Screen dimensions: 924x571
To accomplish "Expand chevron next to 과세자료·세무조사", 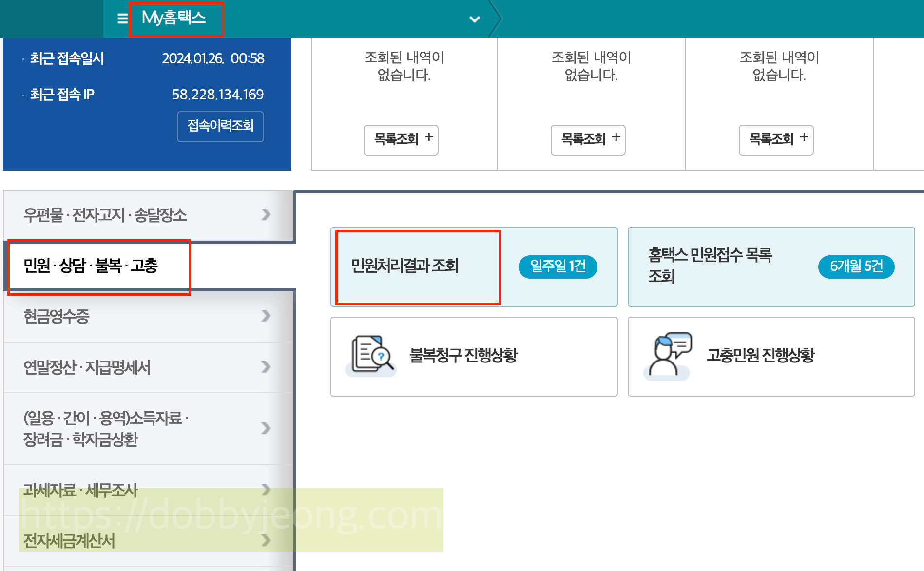I will (x=266, y=489).
